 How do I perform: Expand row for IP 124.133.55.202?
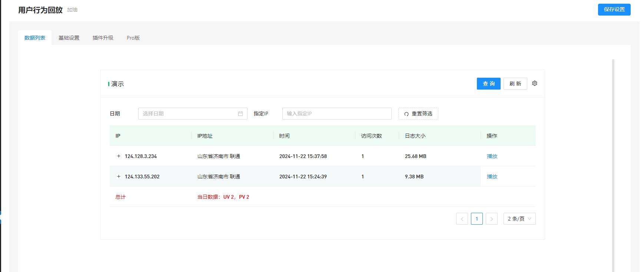click(119, 177)
